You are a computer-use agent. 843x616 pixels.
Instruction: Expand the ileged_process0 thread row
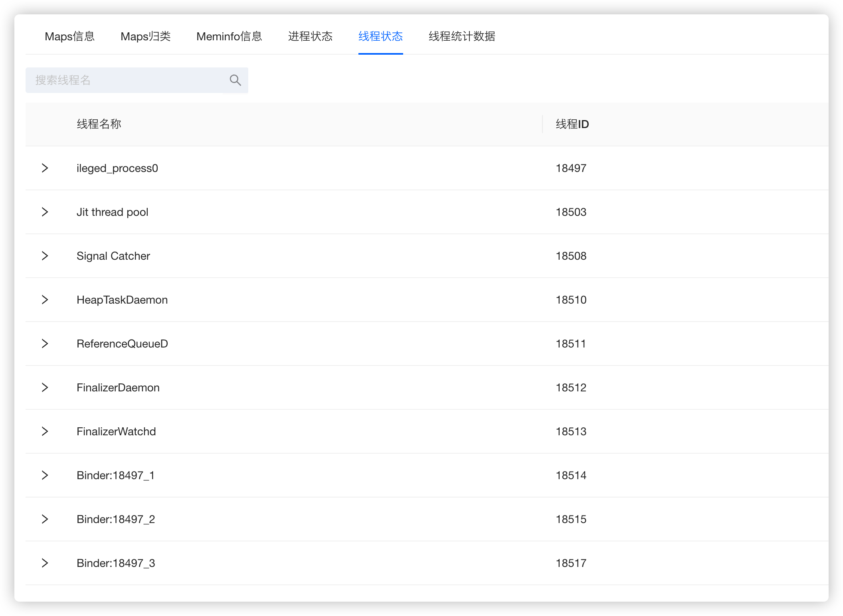coord(45,168)
